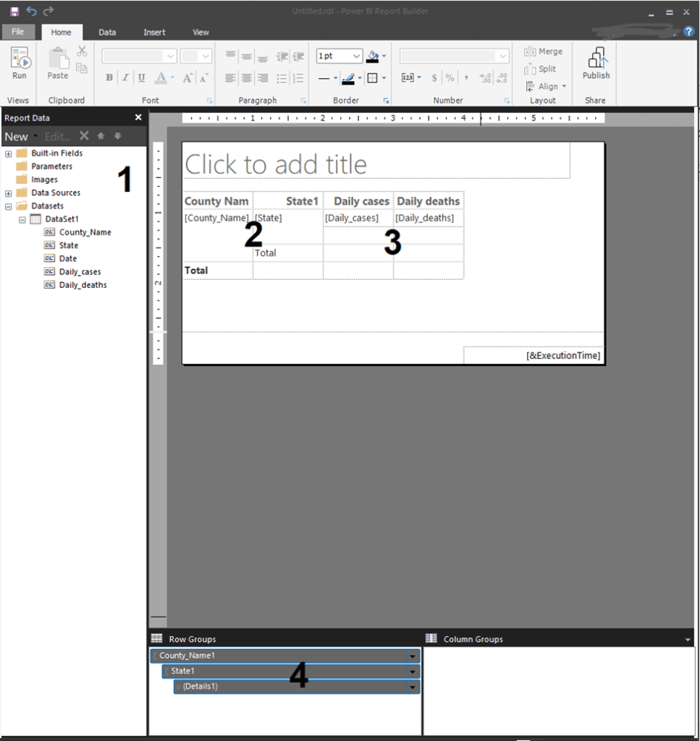Apply bulleted list
The height and width of the screenshot is (741, 700).
tap(282, 78)
